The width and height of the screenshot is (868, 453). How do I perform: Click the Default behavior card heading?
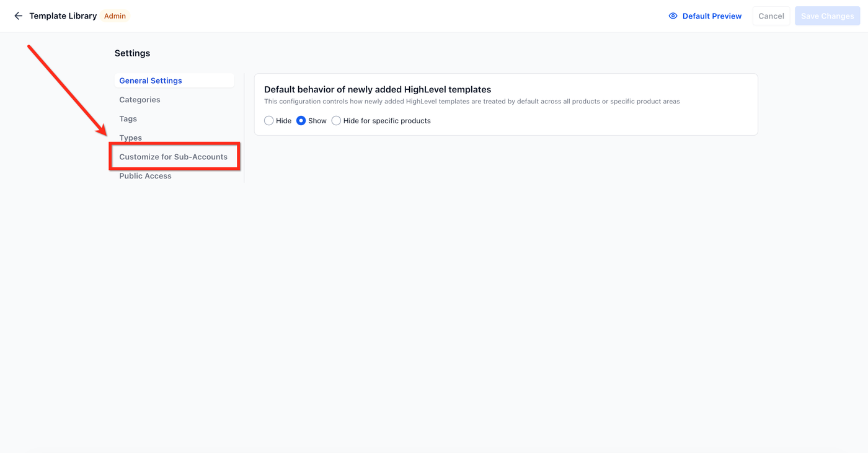pyautogui.click(x=377, y=90)
